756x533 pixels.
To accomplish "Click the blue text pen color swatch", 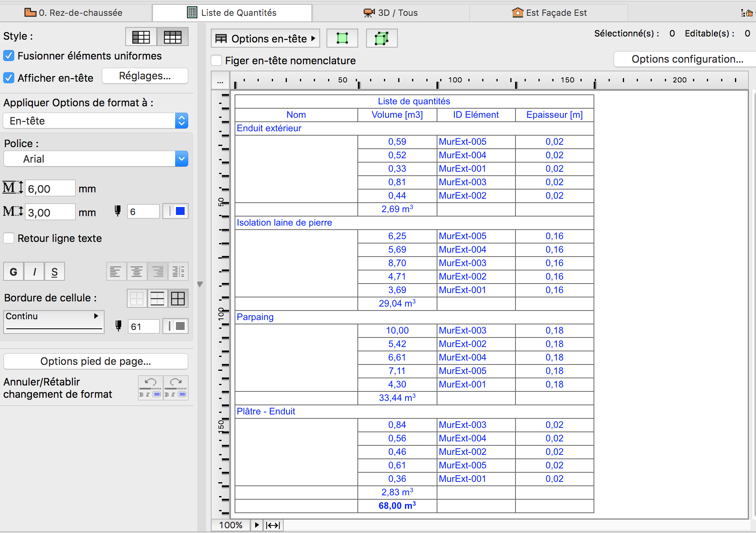I will tap(180, 211).
